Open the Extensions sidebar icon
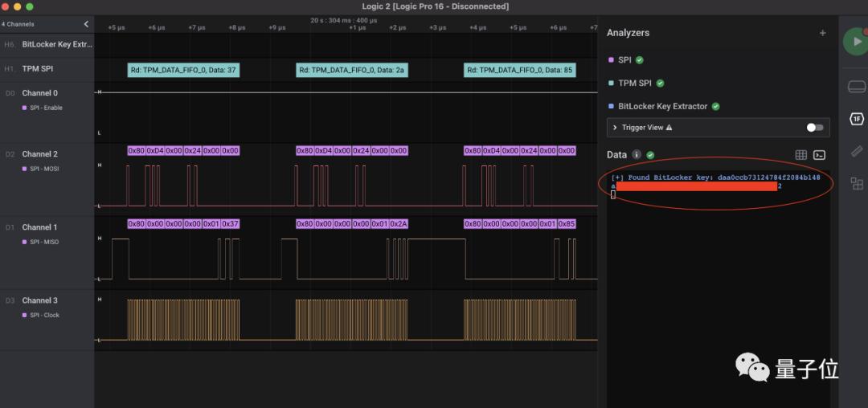868x408 pixels. [856, 184]
